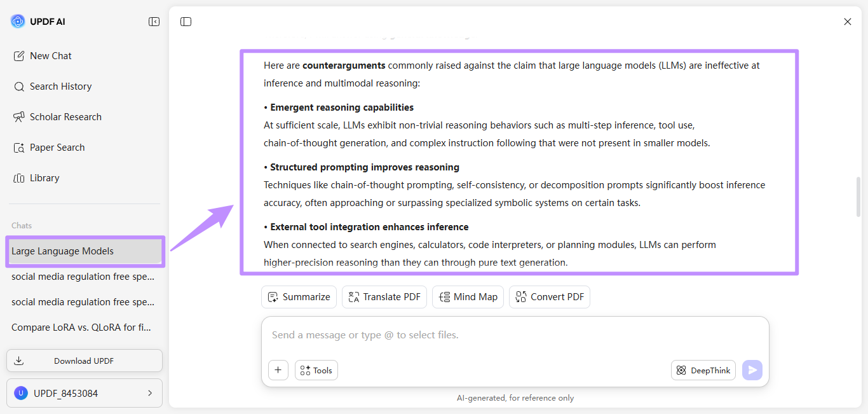Click the Download UPDF button

[x=85, y=361]
